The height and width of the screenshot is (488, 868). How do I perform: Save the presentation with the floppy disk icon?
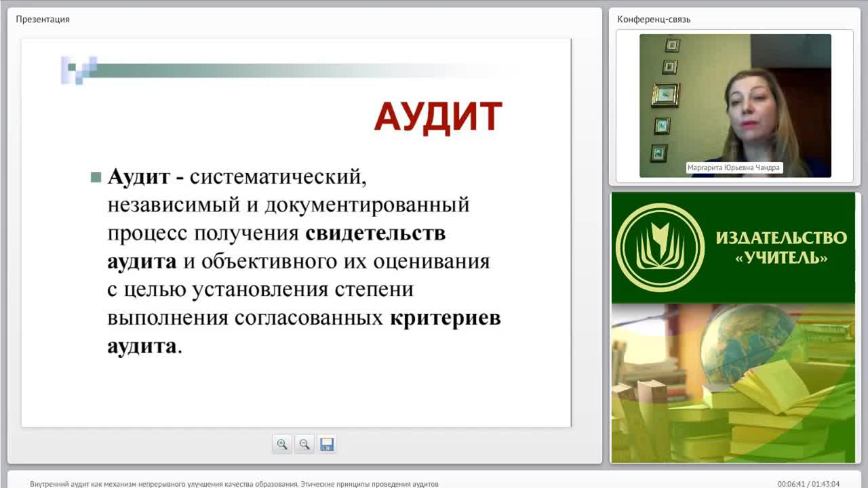click(327, 445)
